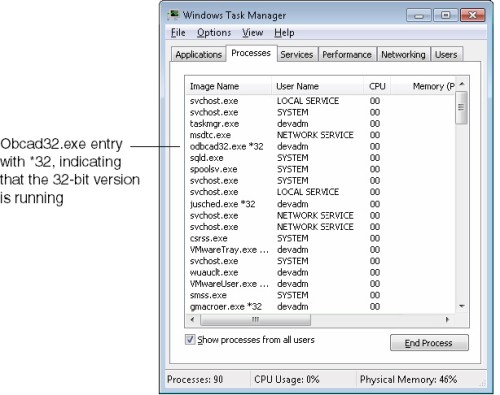Select the taskmgr.exe process row
The width and height of the screenshot is (500, 395).
pyautogui.click(x=320, y=124)
